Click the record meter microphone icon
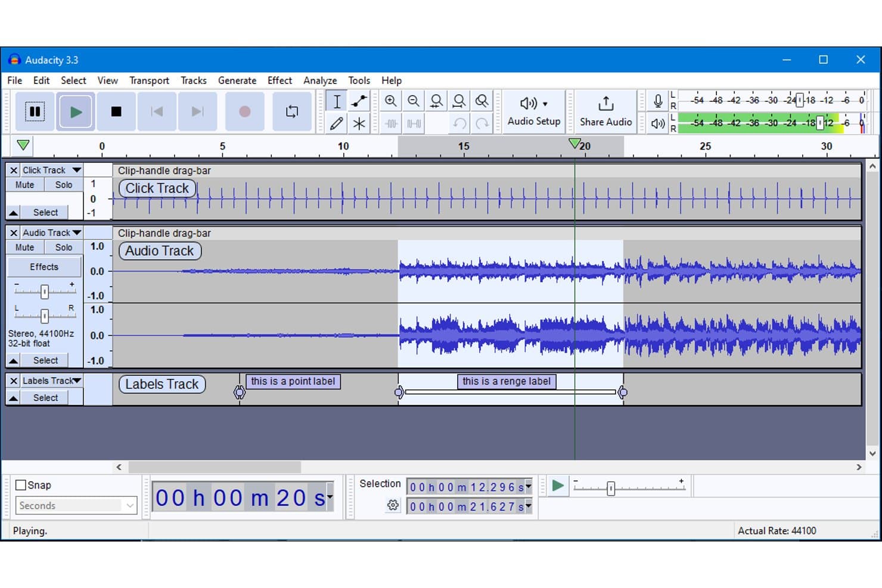The width and height of the screenshot is (882, 588). 658,101
